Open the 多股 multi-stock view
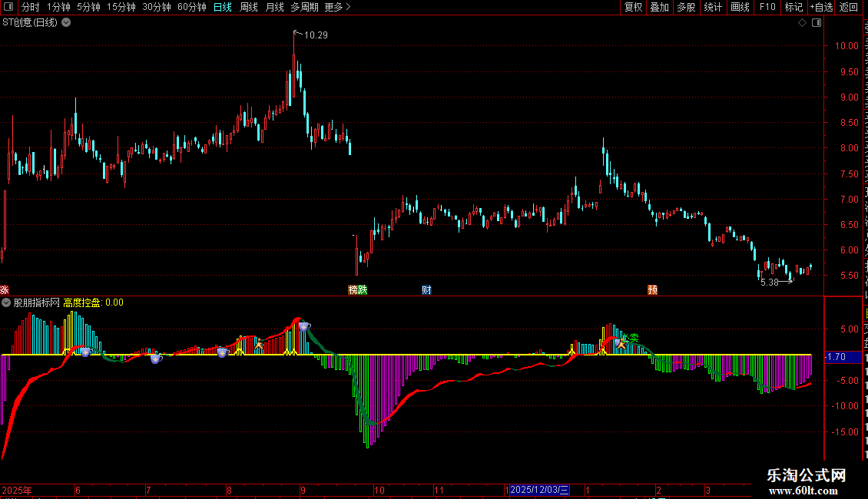The width and height of the screenshot is (868, 499). [686, 7]
